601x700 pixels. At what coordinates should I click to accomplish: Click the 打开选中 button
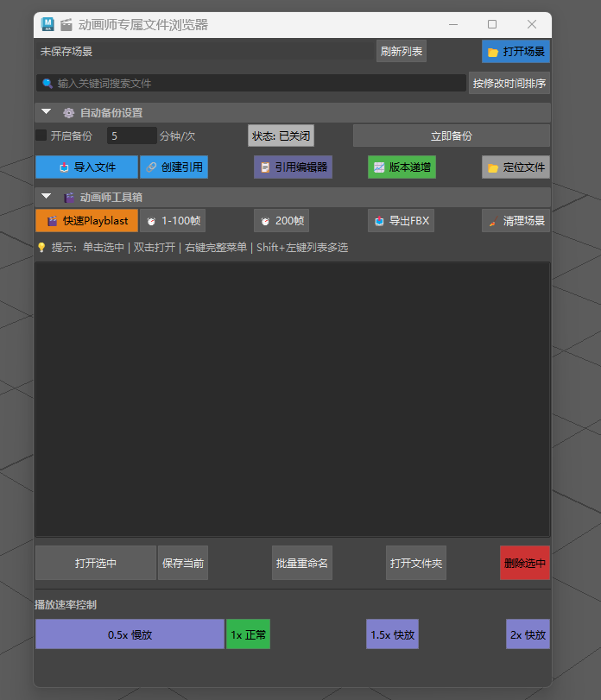click(96, 563)
